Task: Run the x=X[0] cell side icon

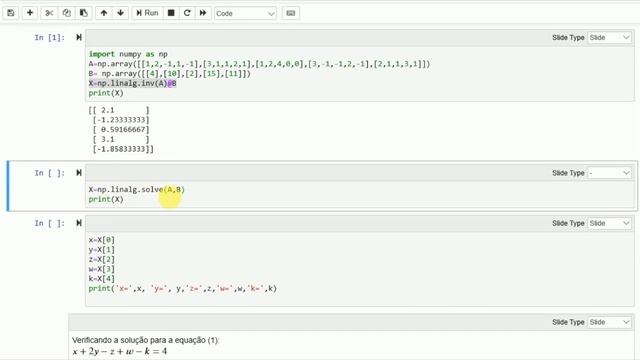Action: (79, 223)
